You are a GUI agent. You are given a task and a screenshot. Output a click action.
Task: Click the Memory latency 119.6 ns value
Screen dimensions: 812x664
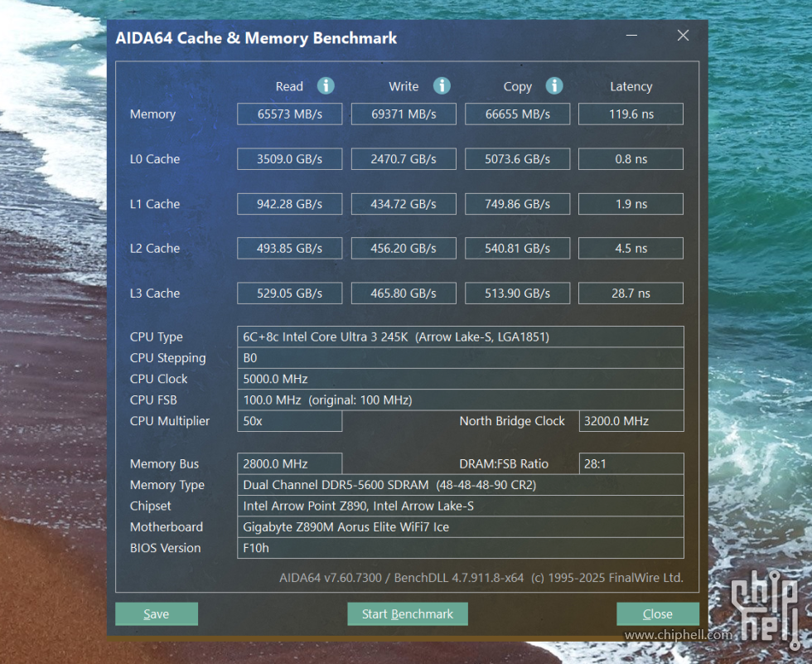coord(631,114)
